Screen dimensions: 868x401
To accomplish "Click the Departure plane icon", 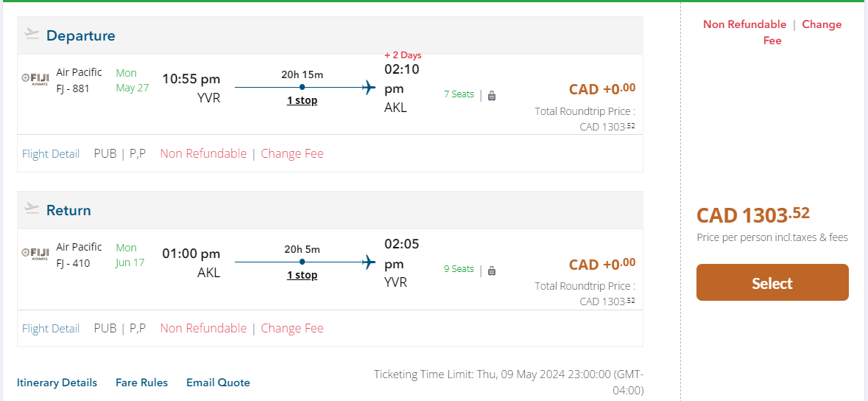I will click(x=31, y=34).
